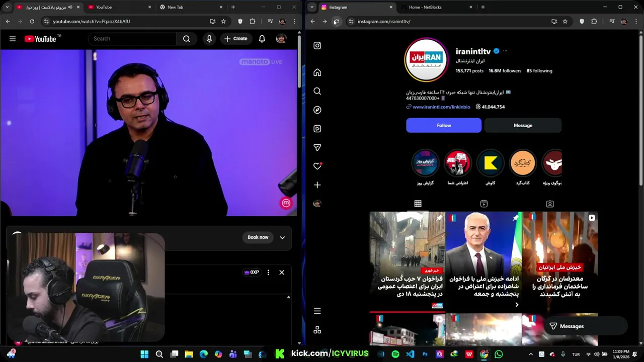Select the Reels tab on profile
This screenshot has height=362, width=644.
pos(484,204)
